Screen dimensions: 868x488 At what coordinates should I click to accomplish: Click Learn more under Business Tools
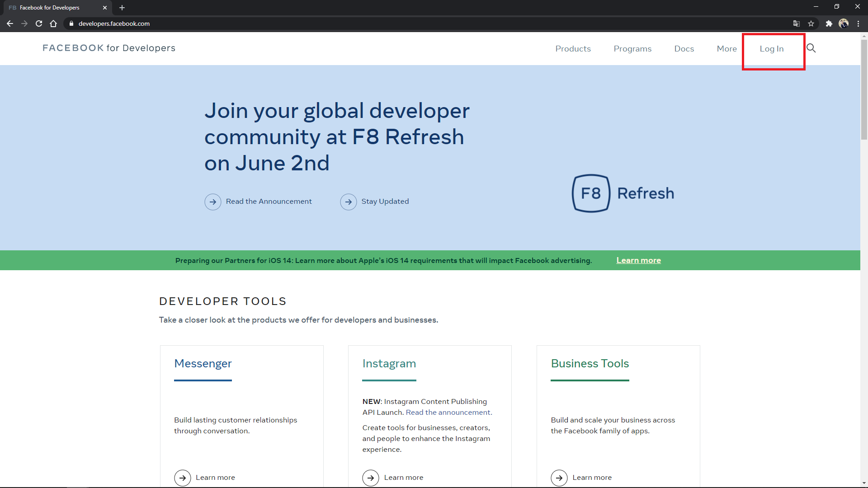click(x=592, y=478)
